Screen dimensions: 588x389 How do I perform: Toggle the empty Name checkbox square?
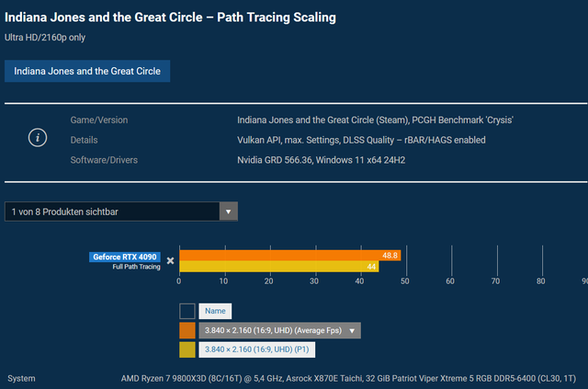click(x=187, y=311)
